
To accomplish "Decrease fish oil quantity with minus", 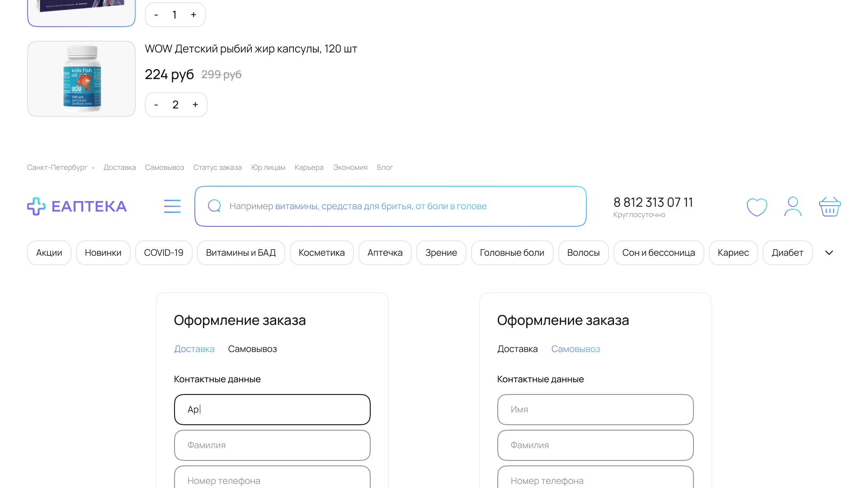I will [x=156, y=105].
